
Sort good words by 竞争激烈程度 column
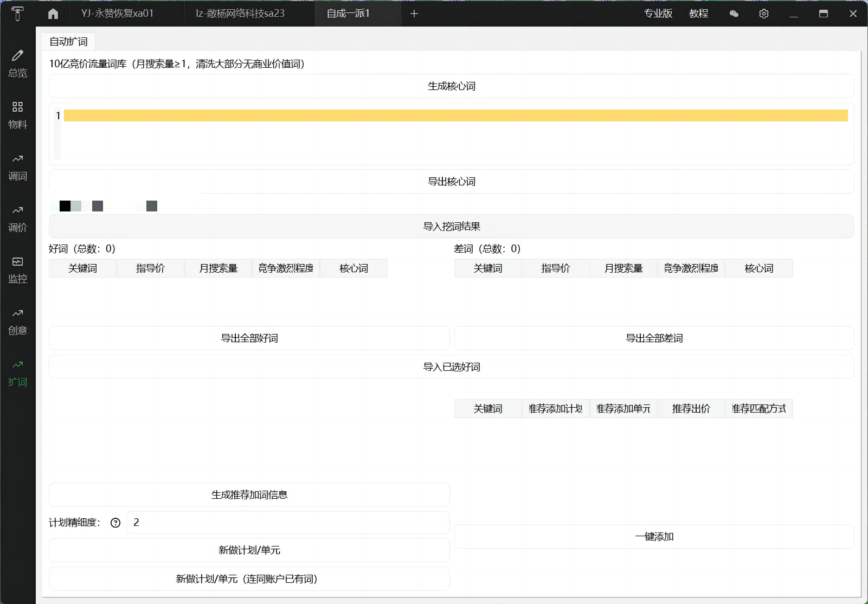click(286, 268)
